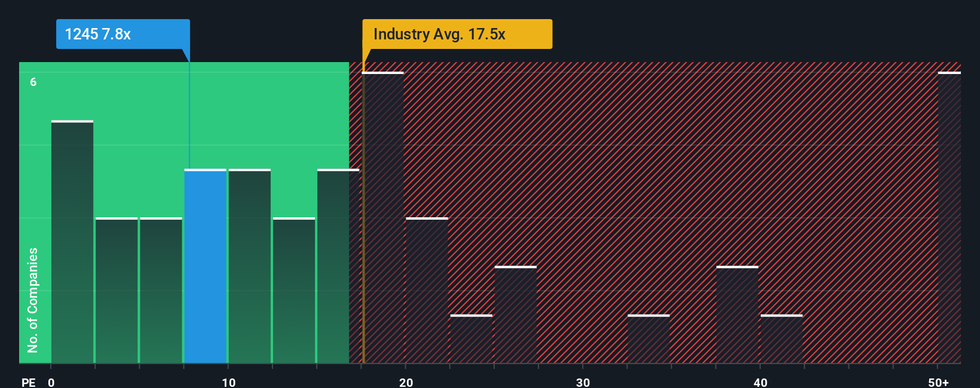Click the bar starting at PE 20
Image resolution: width=980 pixels, height=388 pixels.
pyautogui.click(x=427, y=290)
